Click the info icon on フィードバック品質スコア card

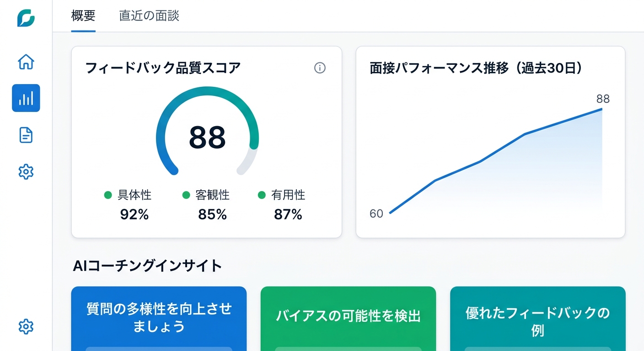320,68
